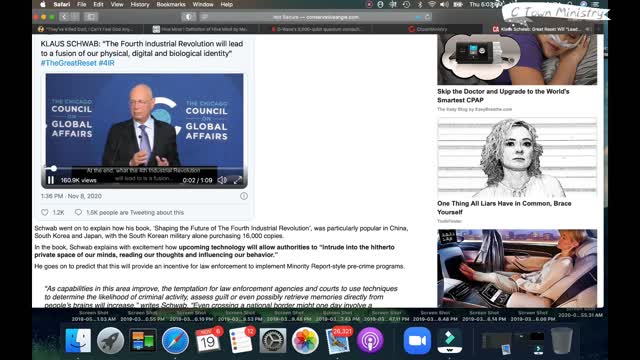Open the History menu

click(x=140, y=4)
